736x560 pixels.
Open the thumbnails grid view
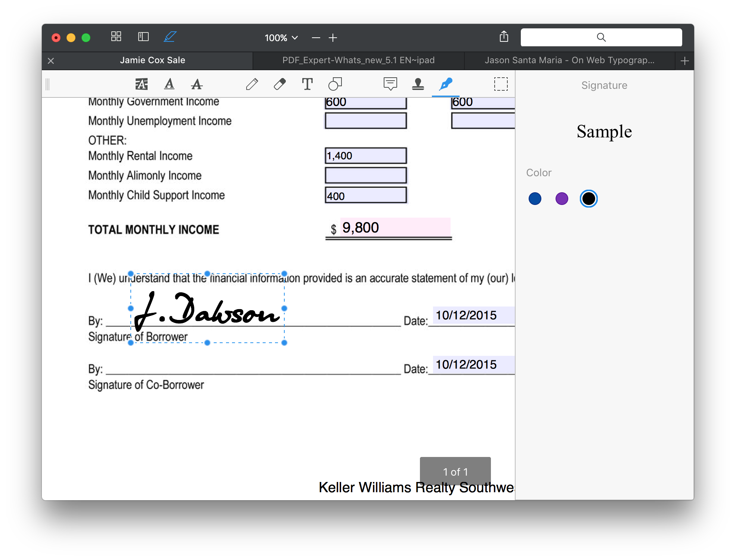click(116, 37)
